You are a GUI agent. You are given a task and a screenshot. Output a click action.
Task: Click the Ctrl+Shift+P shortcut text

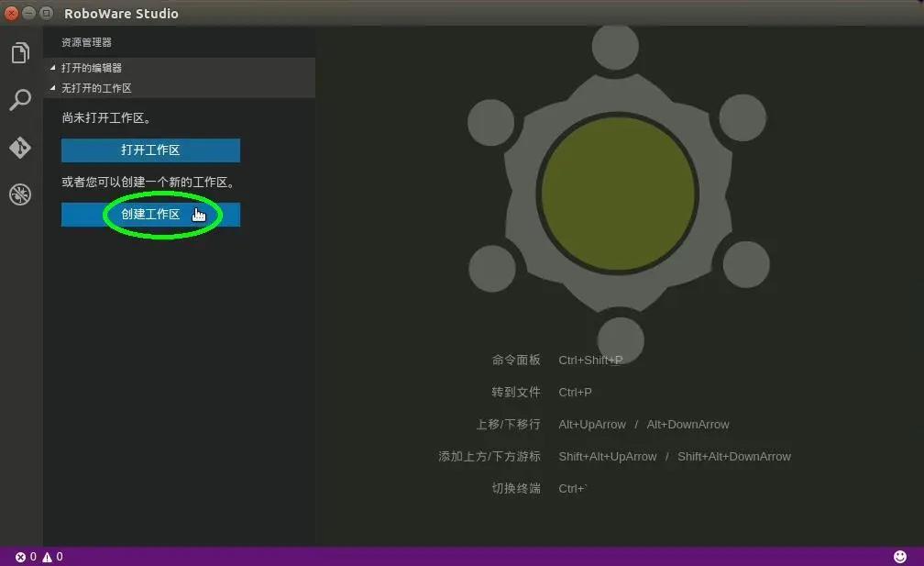pyautogui.click(x=590, y=361)
